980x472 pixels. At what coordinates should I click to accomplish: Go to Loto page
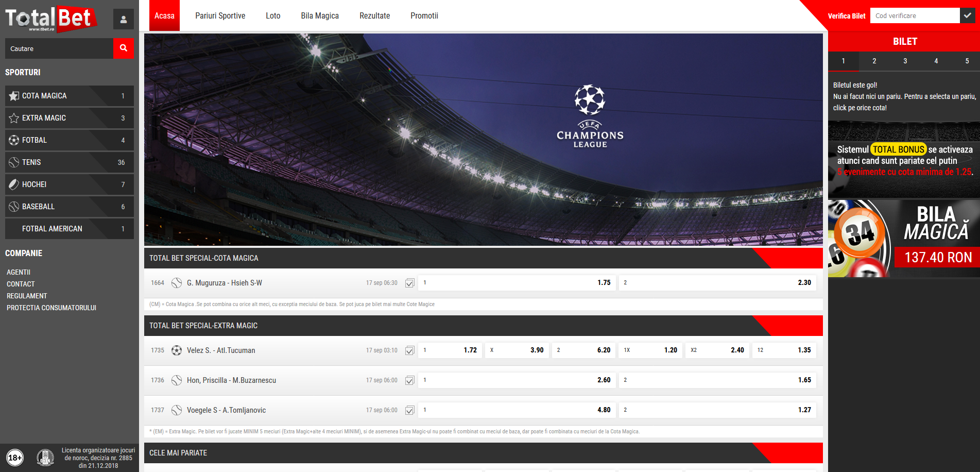pyautogui.click(x=273, y=15)
